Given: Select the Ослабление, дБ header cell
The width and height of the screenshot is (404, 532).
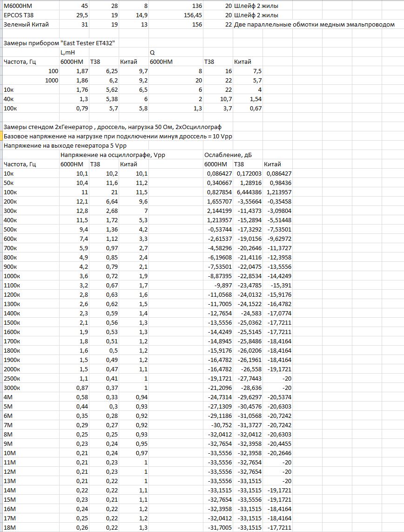Looking at the screenshot, I should (x=228, y=155).
